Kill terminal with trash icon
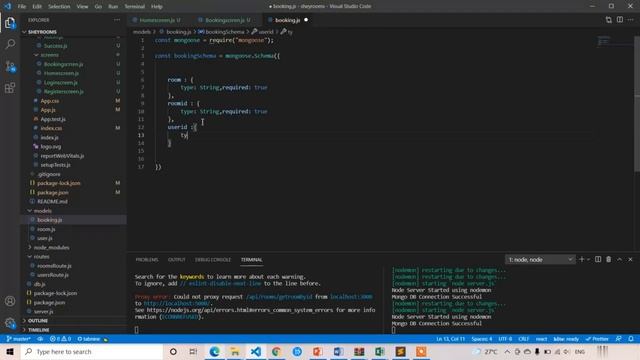The width and height of the screenshot is (640, 360). 609,260
